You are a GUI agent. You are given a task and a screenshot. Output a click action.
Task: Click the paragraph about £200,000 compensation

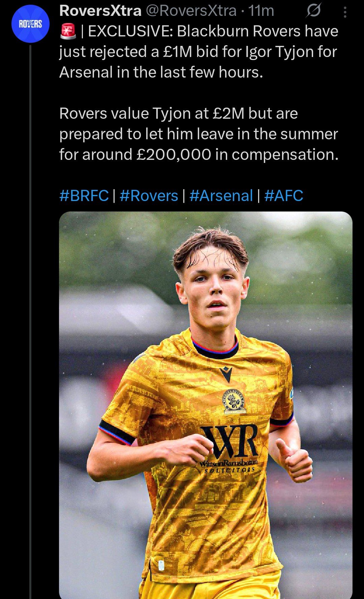(x=199, y=134)
